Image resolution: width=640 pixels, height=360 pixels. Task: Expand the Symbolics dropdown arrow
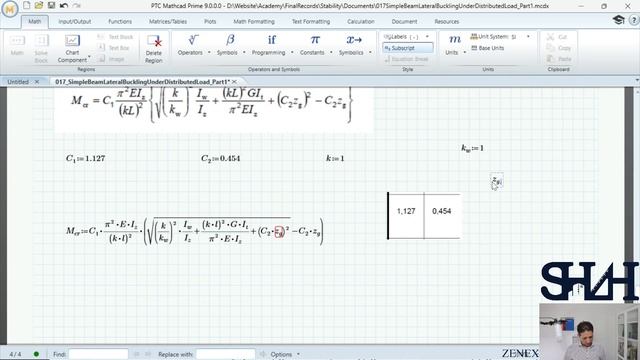click(x=370, y=53)
